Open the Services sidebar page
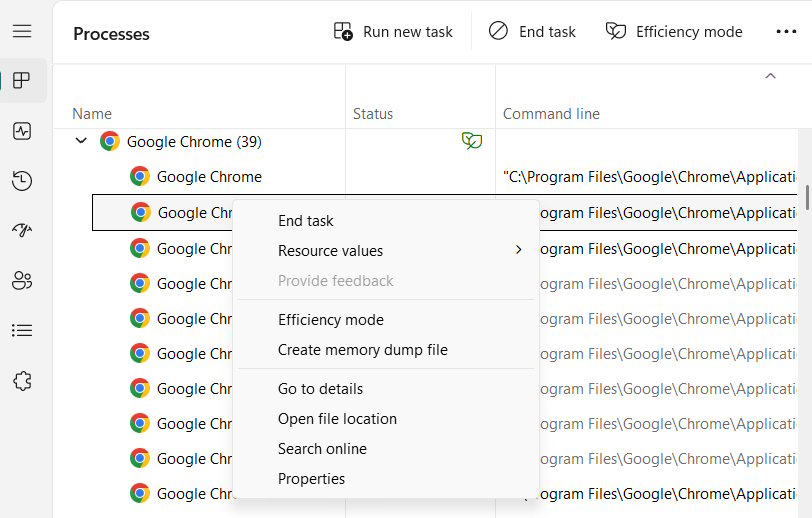This screenshot has height=518, width=812. coord(22,381)
